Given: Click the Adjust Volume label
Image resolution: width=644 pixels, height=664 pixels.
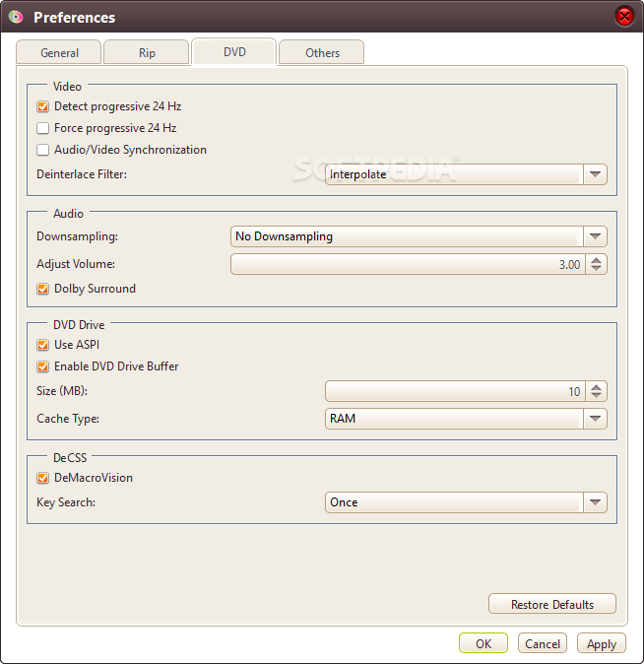Looking at the screenshot, I should point(76,264).
